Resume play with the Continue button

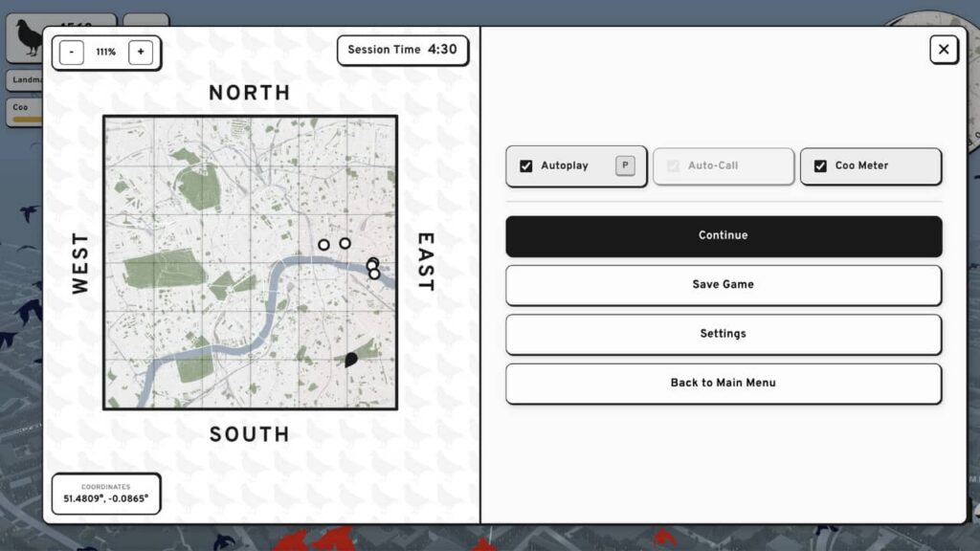(x=724, y=235)
